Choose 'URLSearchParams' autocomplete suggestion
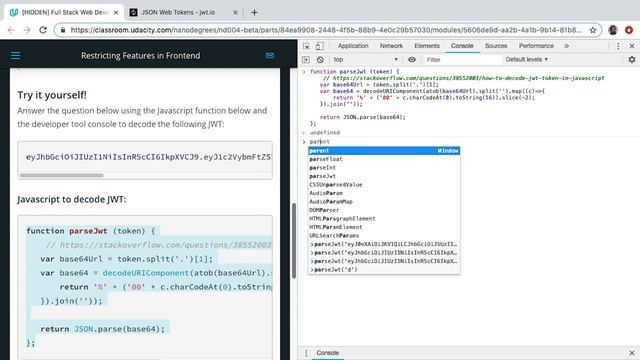Viewport: 640px width, 360px height. tap(384, 236)
